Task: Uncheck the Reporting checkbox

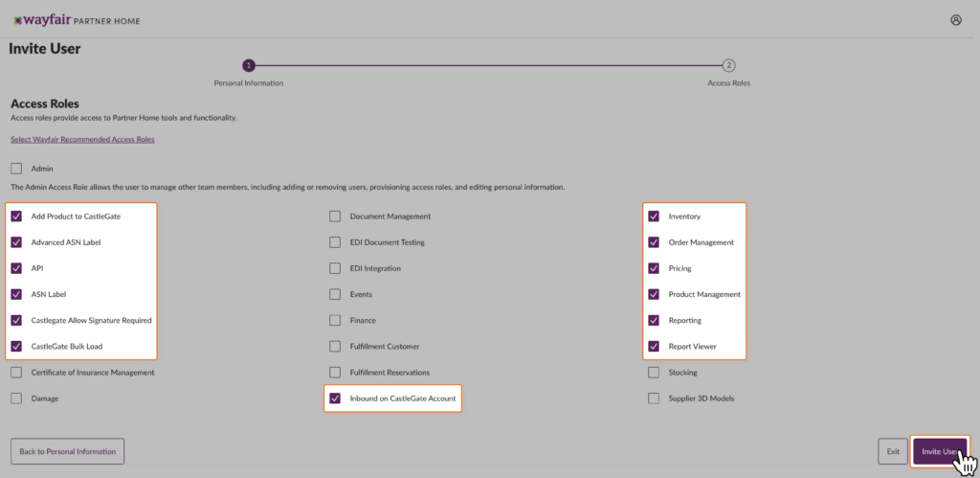Action: coord(654,320)
